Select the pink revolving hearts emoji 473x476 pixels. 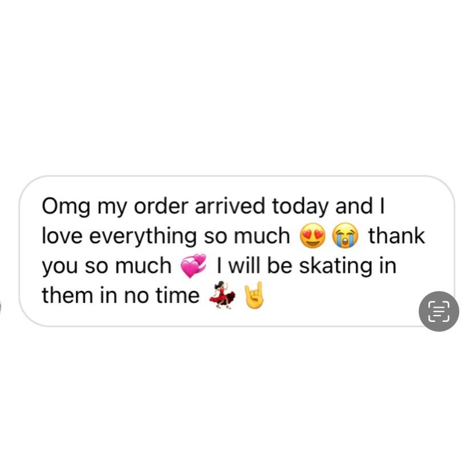tap(193, 265)
